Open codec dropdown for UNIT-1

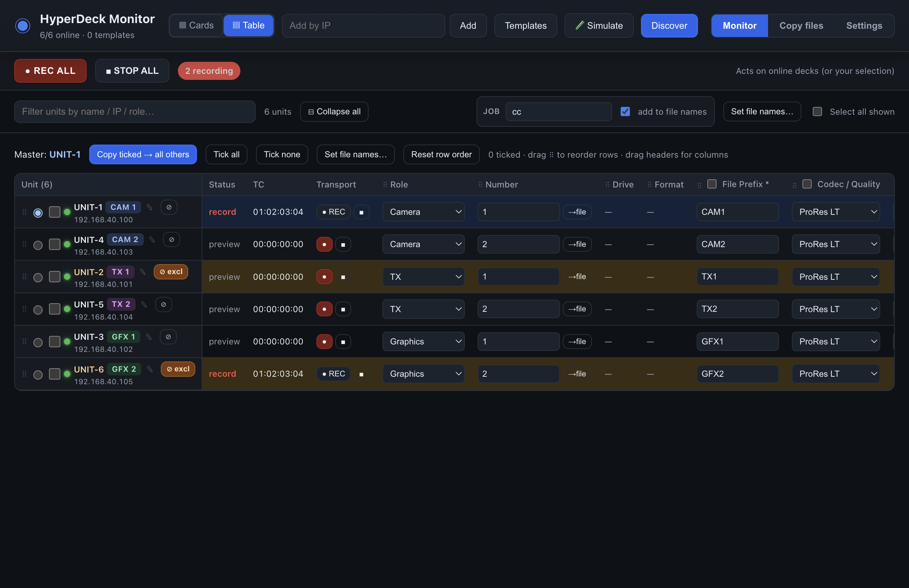[x=836, y=212]
